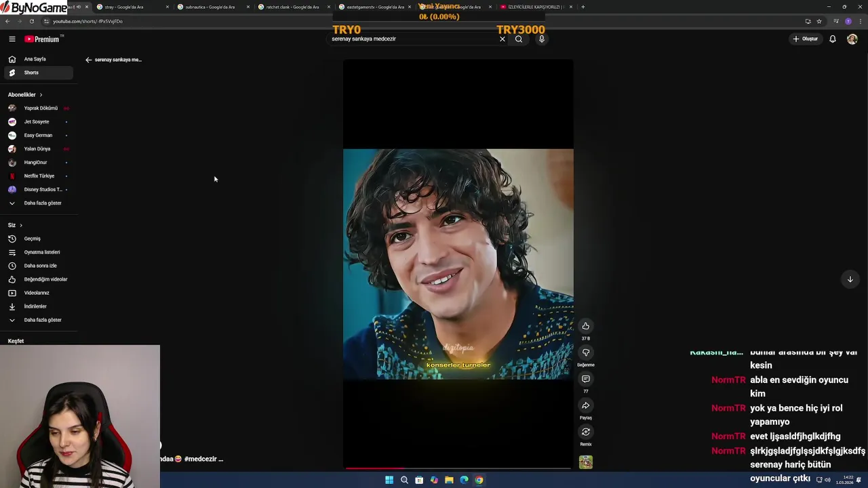Open Geçmiş history
Viewport: 868px width, 488px height.
click(37, 239)
